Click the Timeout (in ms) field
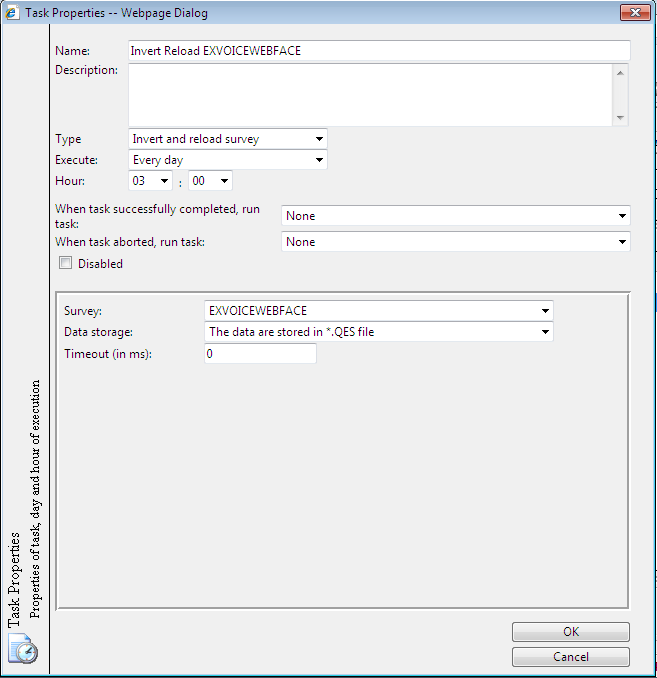This screenshot has height=678, width=657. point(260,354)
